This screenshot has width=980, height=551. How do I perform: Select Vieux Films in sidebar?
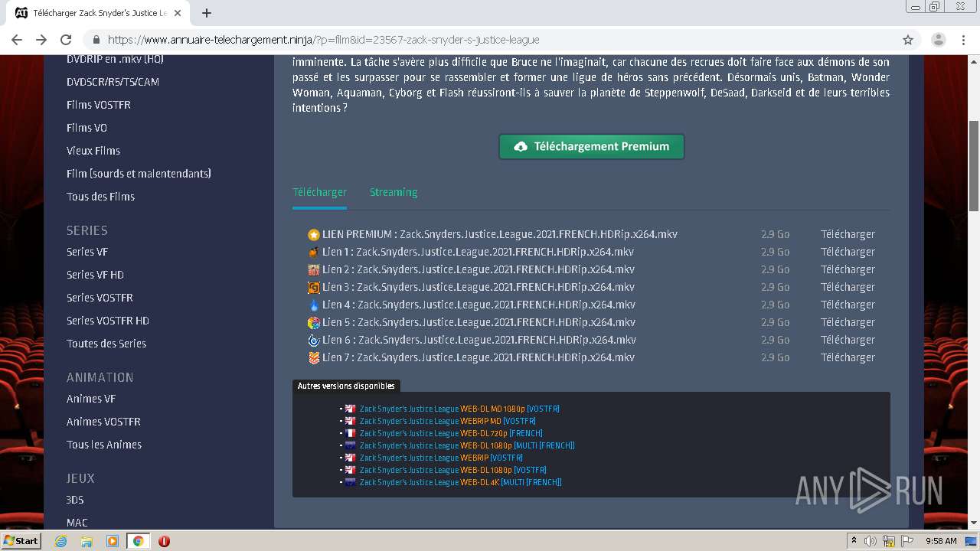tap(93, 151)
